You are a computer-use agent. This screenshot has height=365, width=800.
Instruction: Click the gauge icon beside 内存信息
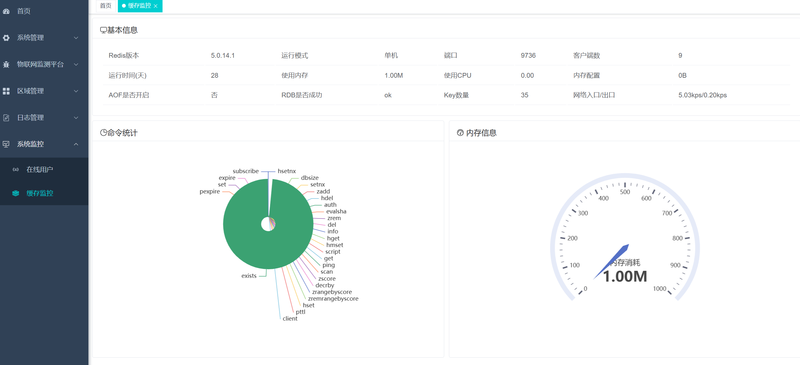point(460,133)
